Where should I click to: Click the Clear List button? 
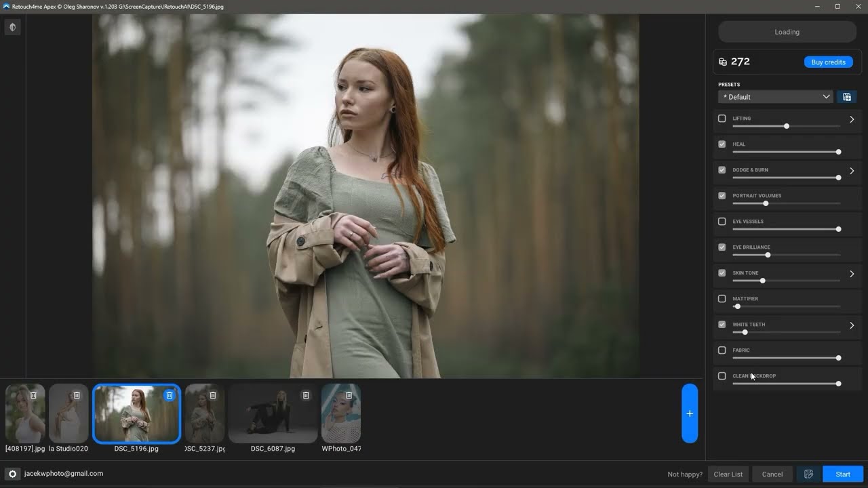(728, 474)
